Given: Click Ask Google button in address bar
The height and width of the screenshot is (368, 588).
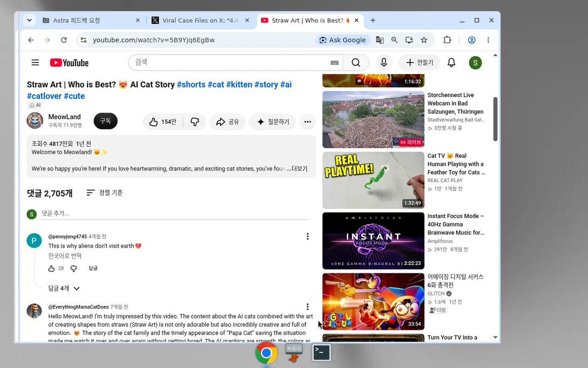Looking at the screenshot, I should pos(342,40).
